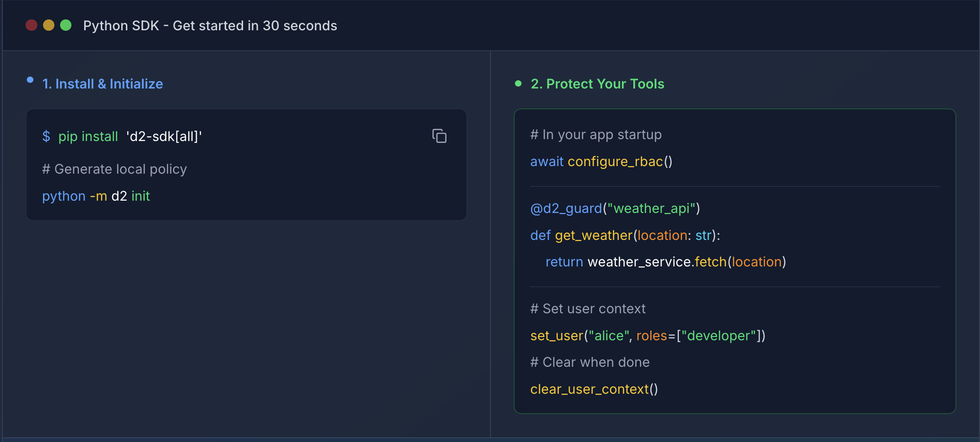The width and height of the screenshot is (980, 442).
Task: Click the 'Set user context' comment
Action: (x=588, y=309)
